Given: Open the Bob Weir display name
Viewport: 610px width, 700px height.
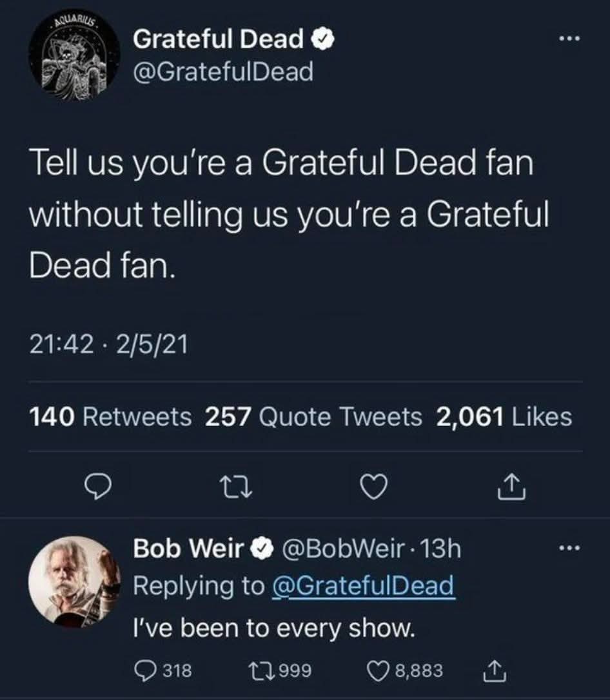Looking at the screenshot, I should (188, 549).
